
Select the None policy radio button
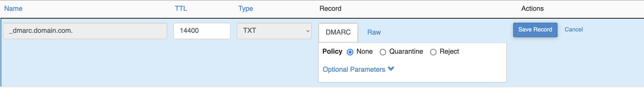(x=350, y=52)
